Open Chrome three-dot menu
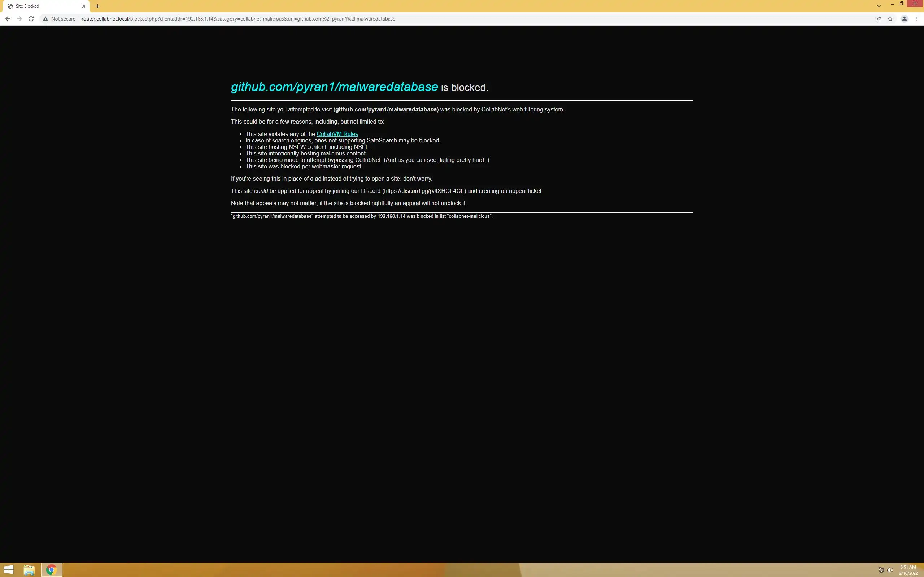Image resolution: width=924 pixels, height=577 pixels. (x=916, y=19)
